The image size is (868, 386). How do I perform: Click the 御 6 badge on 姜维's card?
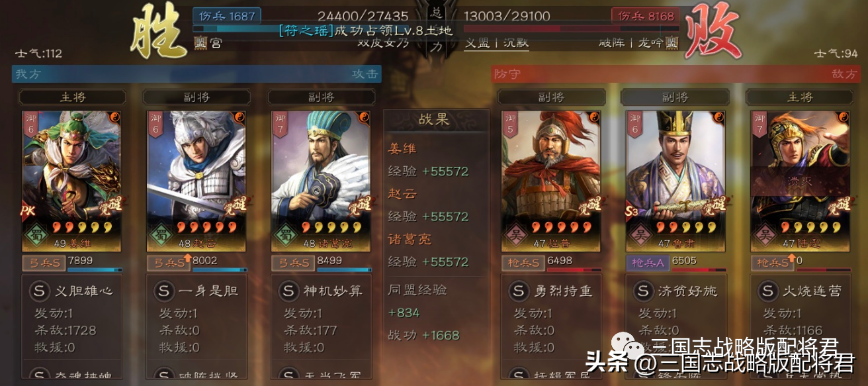coord(30,124)
